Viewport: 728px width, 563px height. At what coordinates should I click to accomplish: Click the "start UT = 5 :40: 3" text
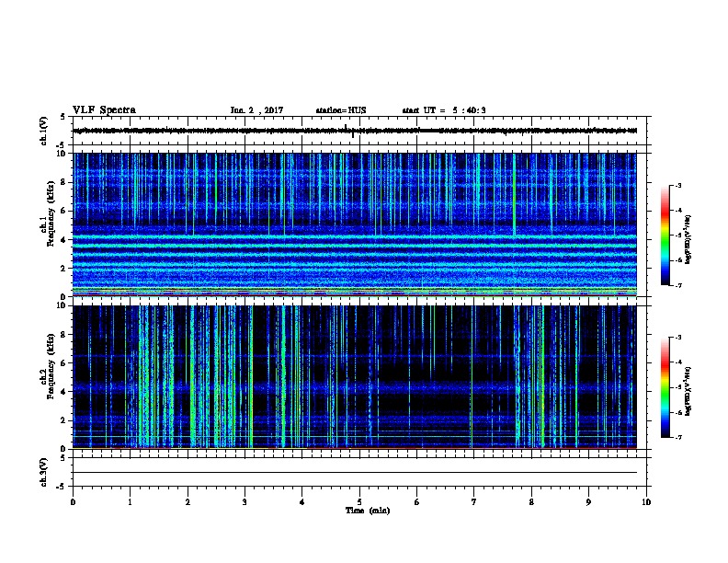[444, 110]
